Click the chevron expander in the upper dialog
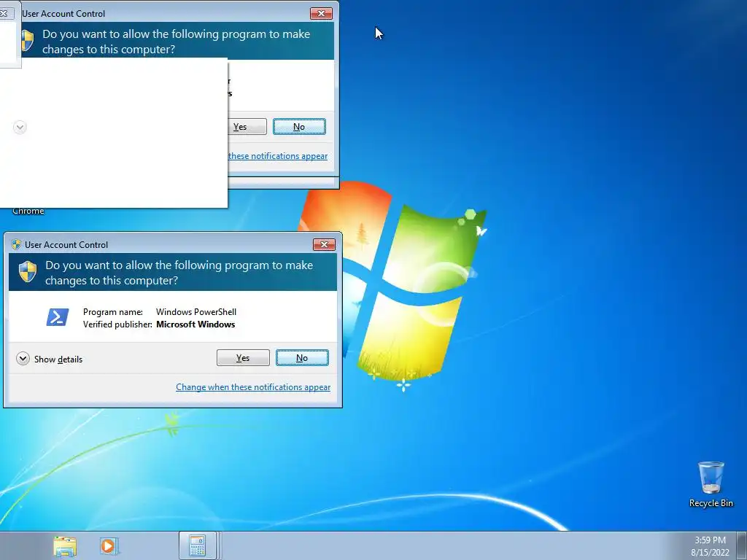 (20, 127)
